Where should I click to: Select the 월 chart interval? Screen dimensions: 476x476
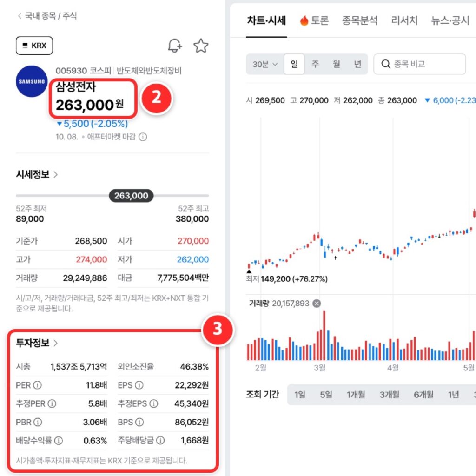tap(337, 64)
